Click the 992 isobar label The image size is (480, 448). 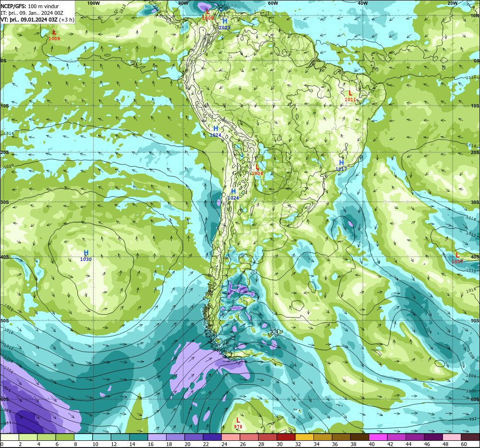click(x=473, y=419)
